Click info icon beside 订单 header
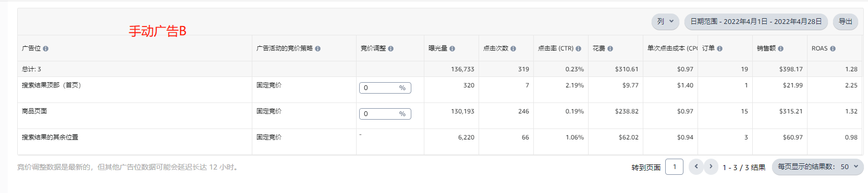The image size is (868, 193). pos(720,48)
